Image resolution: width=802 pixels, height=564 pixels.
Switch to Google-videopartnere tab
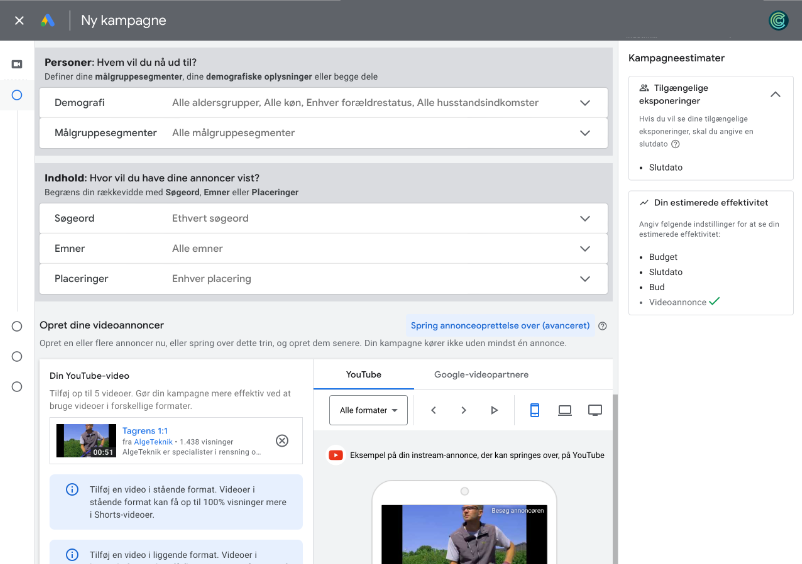point(481,375)
